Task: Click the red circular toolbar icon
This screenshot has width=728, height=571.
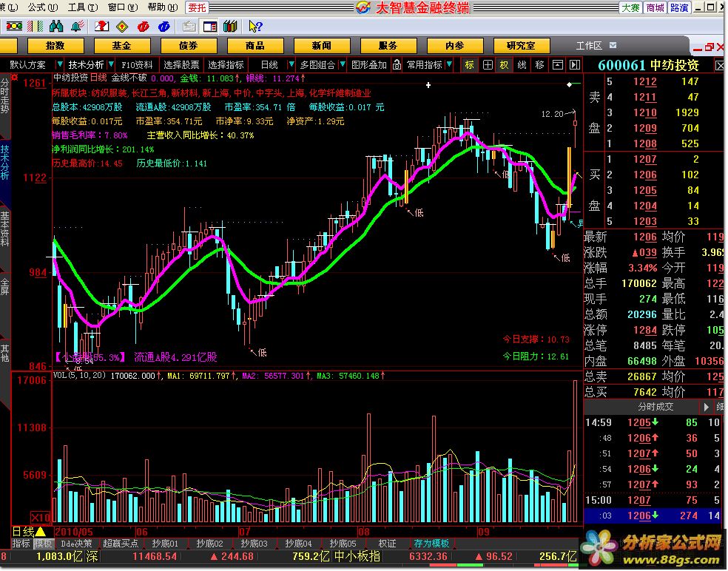Action: pyautogui.click(x=143, y=27)
